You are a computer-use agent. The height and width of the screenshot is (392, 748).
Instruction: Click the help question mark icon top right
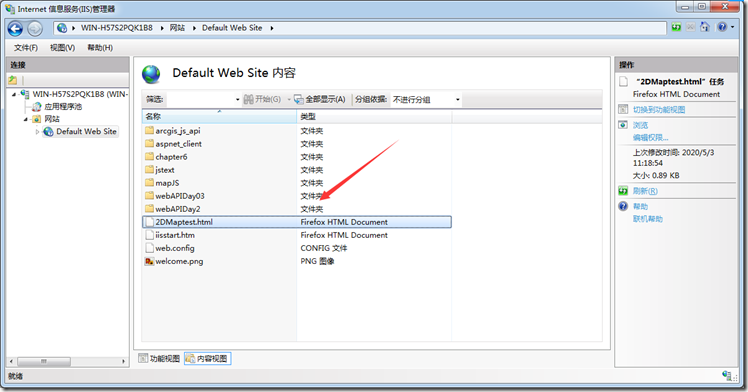[722, 27]
